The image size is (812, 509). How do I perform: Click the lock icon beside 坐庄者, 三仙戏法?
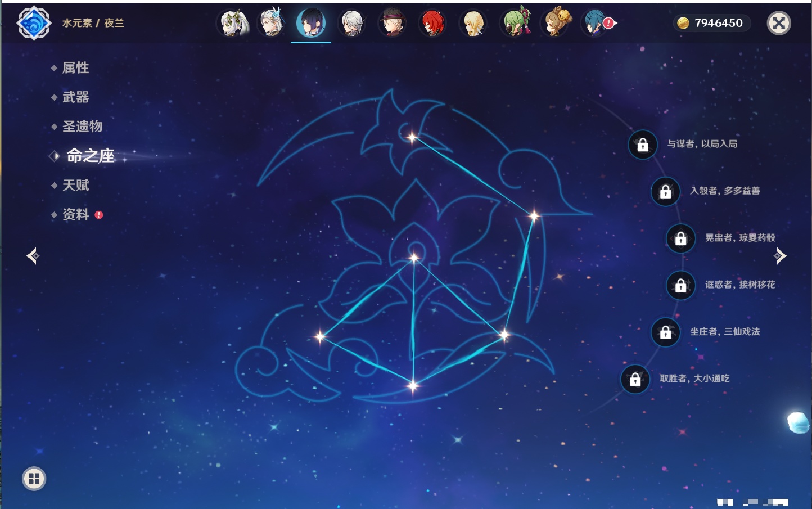[x=666, y=332]
